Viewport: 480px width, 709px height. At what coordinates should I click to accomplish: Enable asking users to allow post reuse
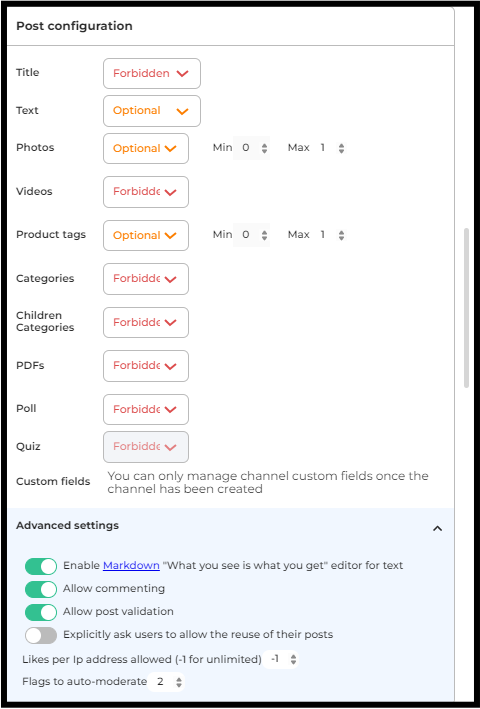coord(41,635)
